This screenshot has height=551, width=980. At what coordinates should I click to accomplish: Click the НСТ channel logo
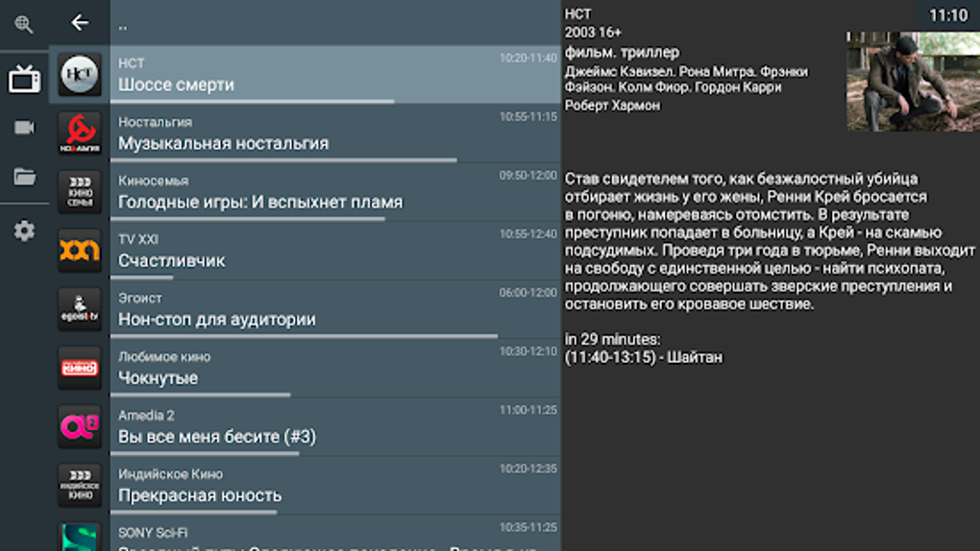[x=79, y=75]
